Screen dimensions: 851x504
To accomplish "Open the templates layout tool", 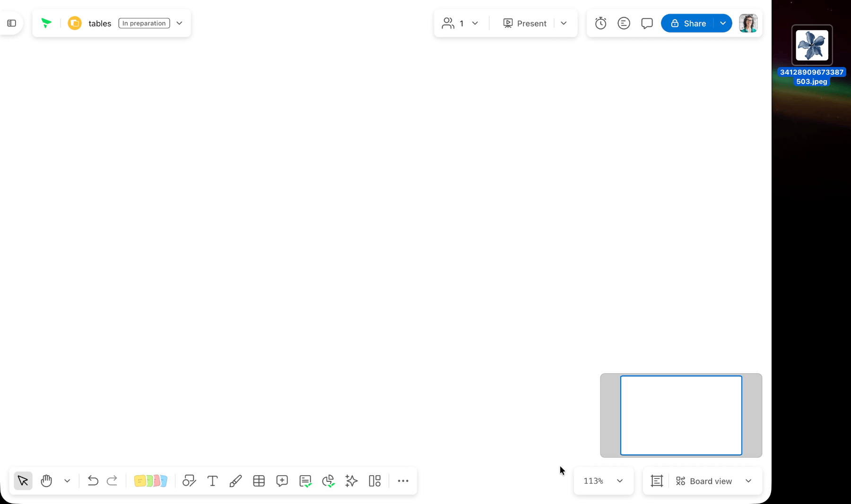I will (375, 481).
